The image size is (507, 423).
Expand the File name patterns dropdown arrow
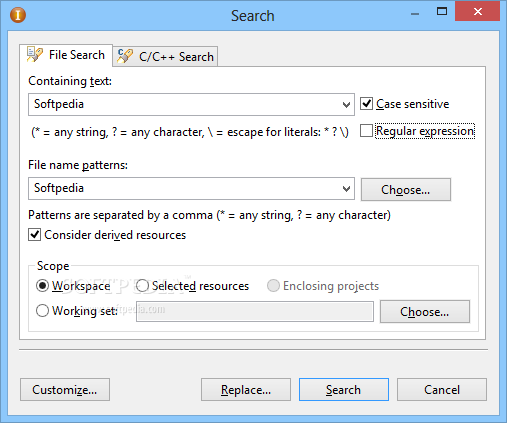[x=346, y=189]
